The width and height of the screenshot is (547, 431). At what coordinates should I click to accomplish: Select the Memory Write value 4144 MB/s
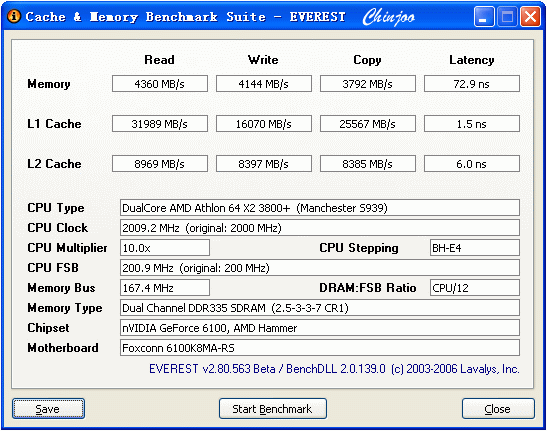point(264,84)
